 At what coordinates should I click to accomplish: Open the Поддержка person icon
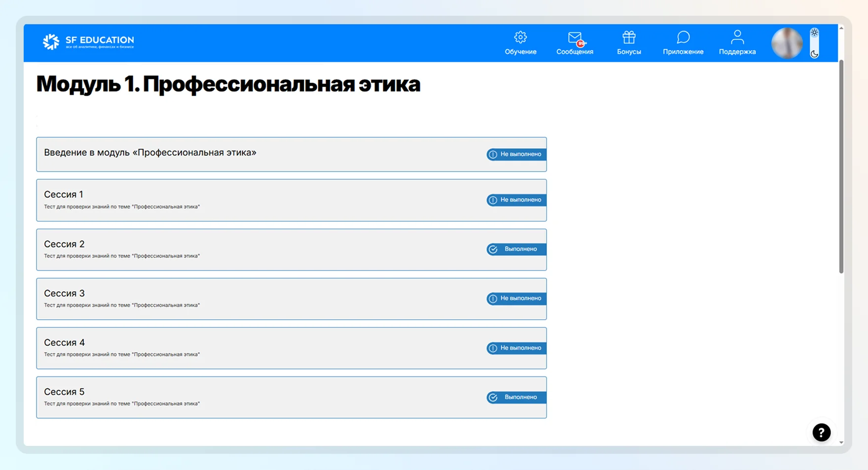[737, 37]
